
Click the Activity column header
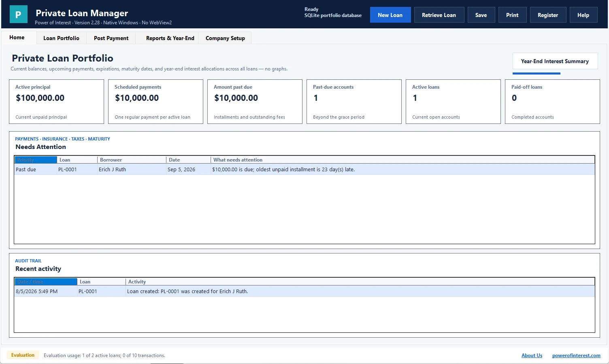click(360, 282)
